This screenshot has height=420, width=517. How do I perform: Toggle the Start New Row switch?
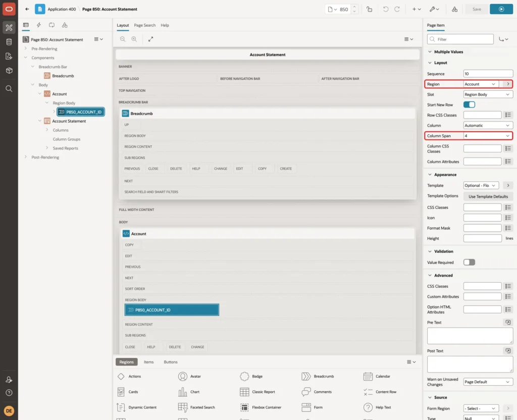pos(469,104)
